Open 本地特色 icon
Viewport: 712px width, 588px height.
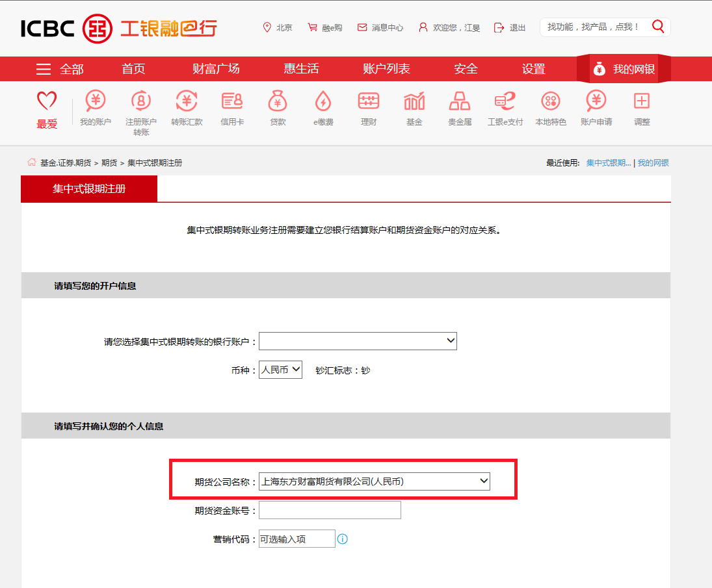pos(551,100)
